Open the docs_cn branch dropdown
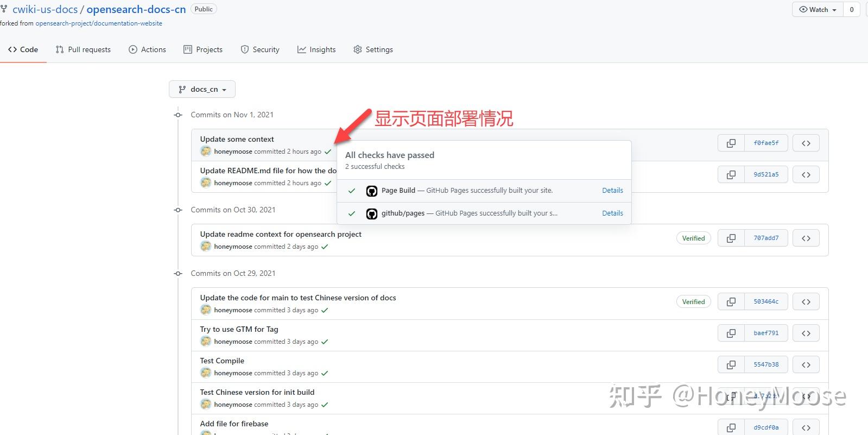This screenshot has height=435, width=868. [x=202, y=89]
